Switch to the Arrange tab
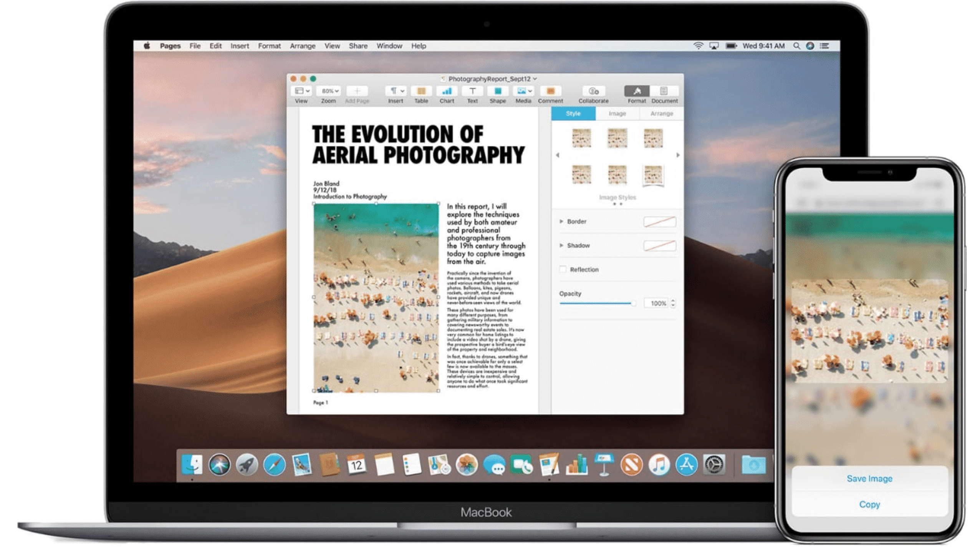The image size is (980, 547). [x=661, y=114]
